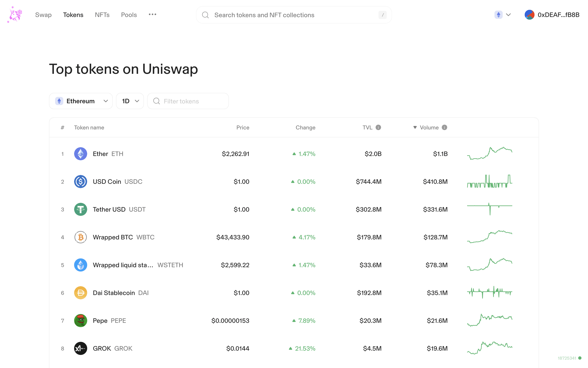Go to the NFTs tab
This screenshot has height=368, width=588.
102,15
